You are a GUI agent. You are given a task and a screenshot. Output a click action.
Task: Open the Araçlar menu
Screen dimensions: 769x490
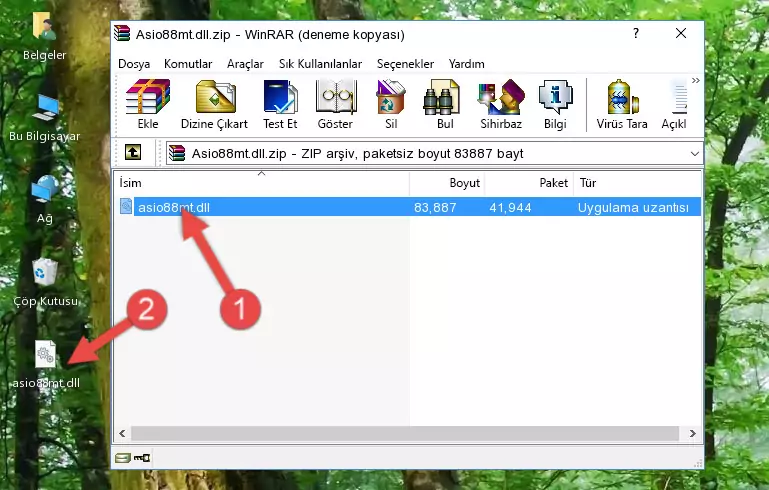click(x=245, y=64)
